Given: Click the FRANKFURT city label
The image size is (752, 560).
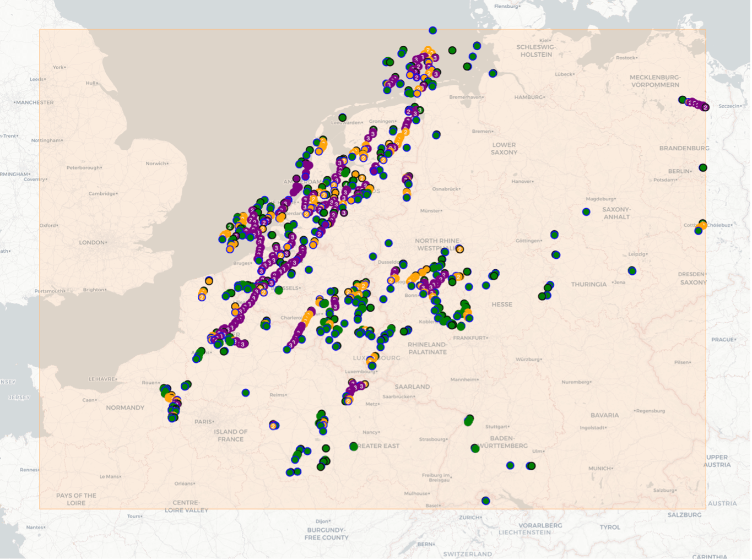Looking at the screenshot, I should click(x=470, y=338).
